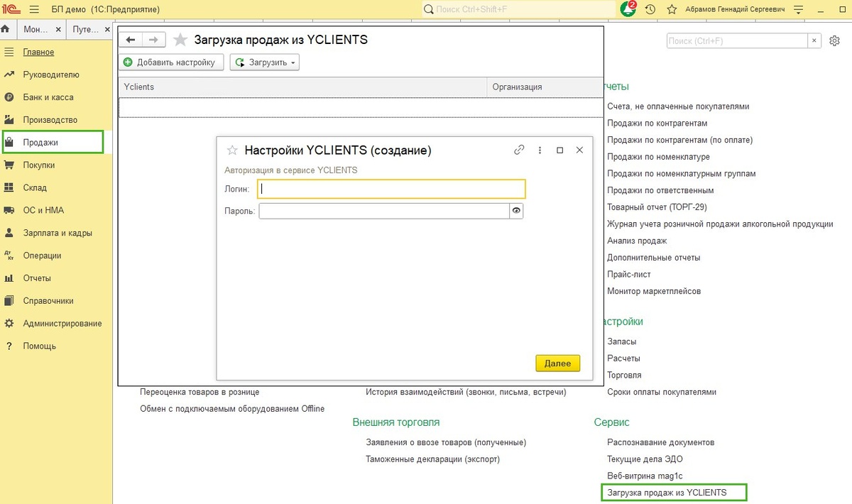
Task: Open Распознавание документов link
Action: click(660, 442)
